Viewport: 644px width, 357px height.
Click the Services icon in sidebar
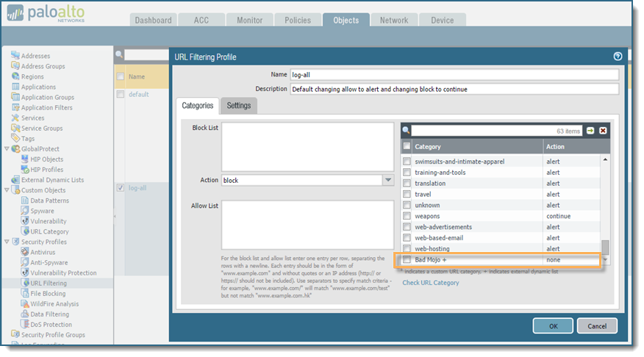(15, 118)
